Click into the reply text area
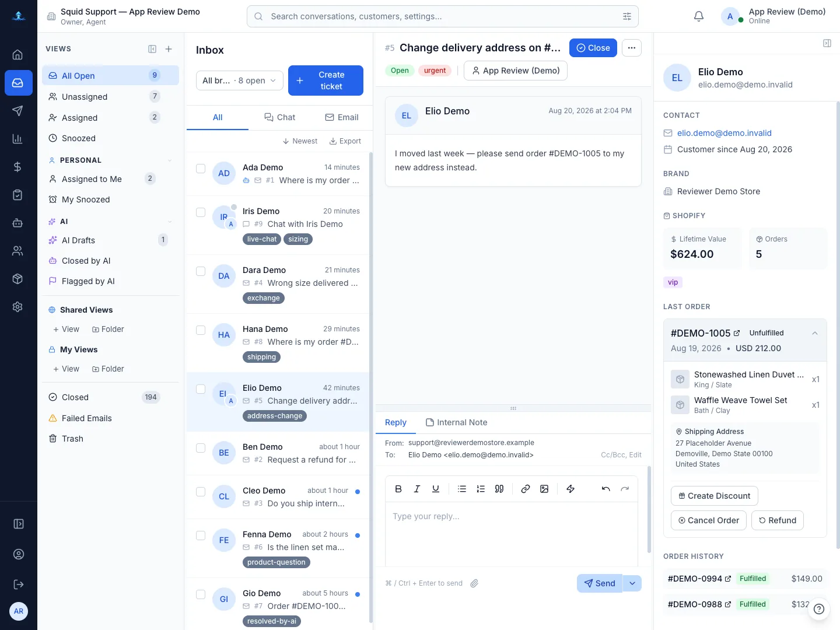Image resolution: width=840 pixels, height=630 pixels. coord(512,534)
